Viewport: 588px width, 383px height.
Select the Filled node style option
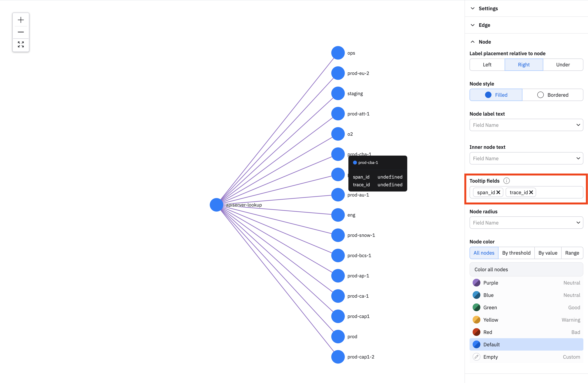[x=496, y=95]
